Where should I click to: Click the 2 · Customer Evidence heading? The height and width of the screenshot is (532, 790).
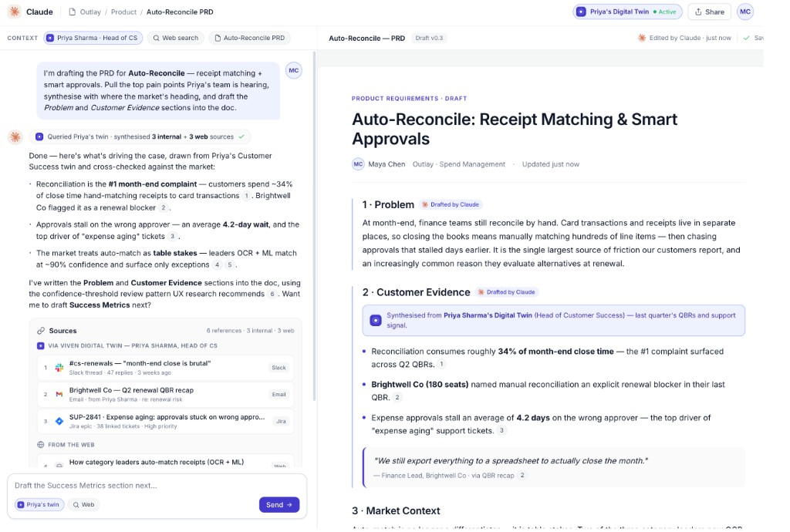click(x=416, y=292)
